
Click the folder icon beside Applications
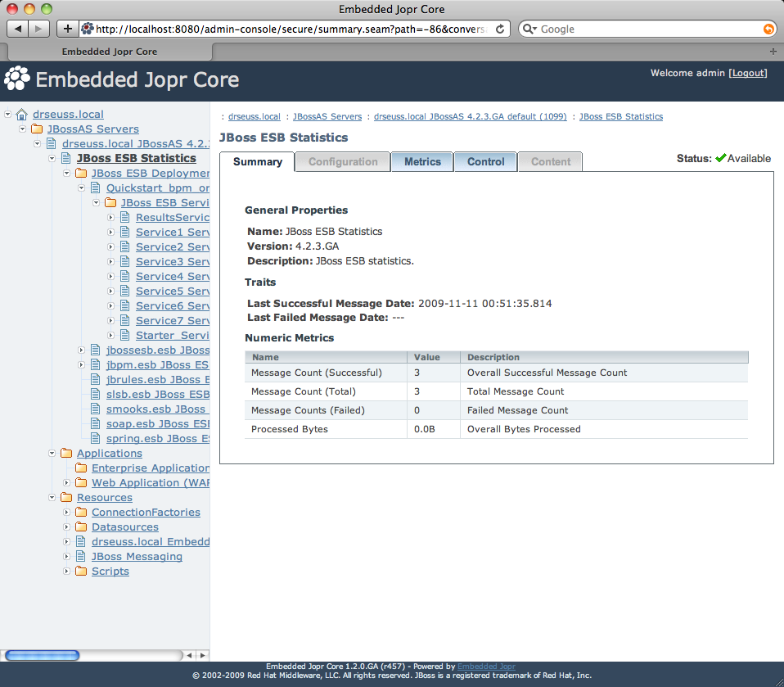click(x=66, y=454)
